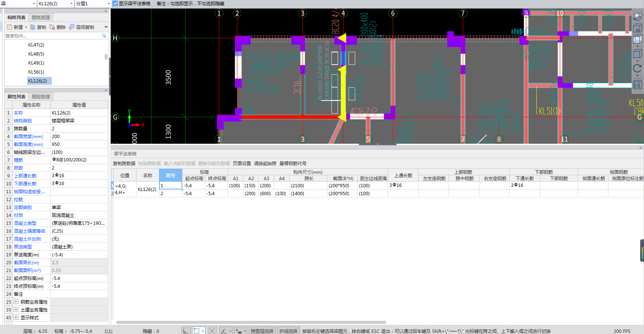
Task: Click 悬臂钢筋代号 button
Action: (293, 163)
